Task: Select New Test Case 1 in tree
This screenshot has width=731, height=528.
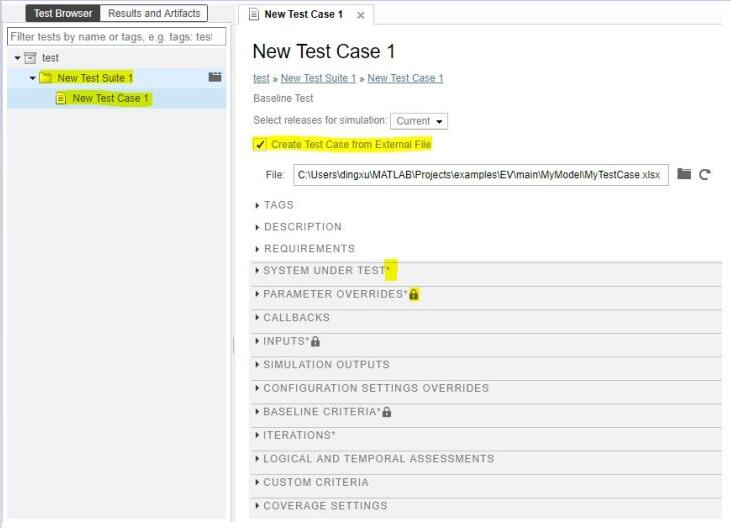Action: [x=110, y=98]
